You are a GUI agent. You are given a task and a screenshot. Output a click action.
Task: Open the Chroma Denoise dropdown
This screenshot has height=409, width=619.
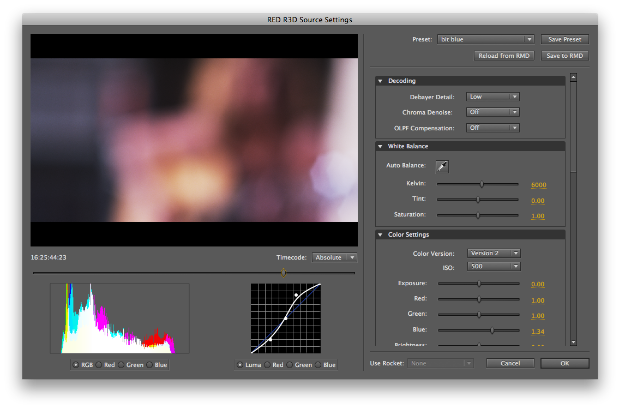(x=493, y=112)
